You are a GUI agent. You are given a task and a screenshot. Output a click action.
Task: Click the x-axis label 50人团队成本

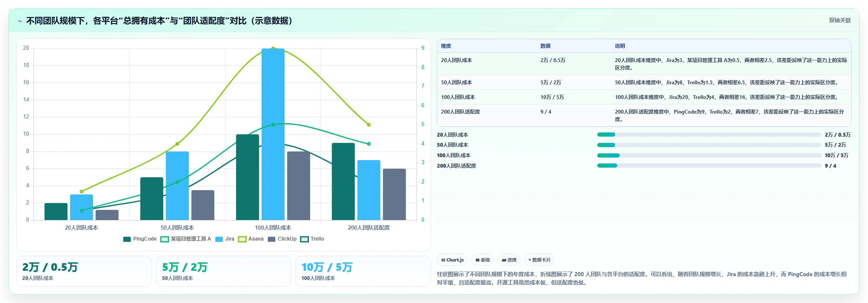click(x=177, y=228)
